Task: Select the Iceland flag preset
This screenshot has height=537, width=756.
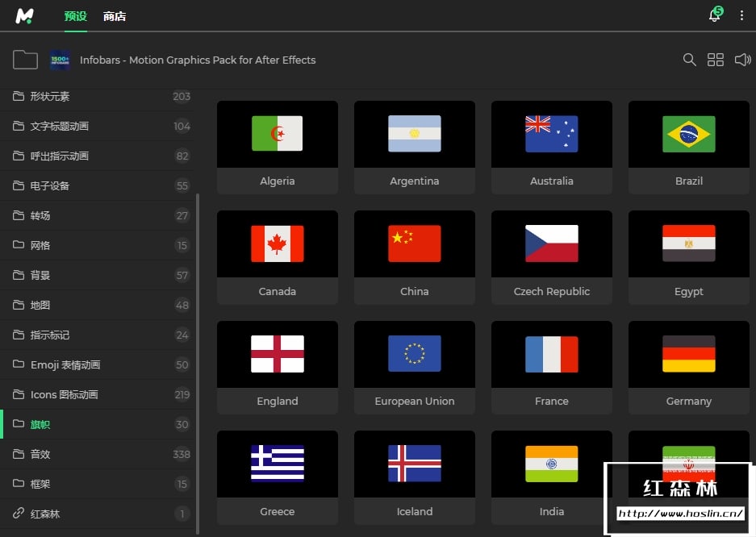Action: [x=415, y=477]
